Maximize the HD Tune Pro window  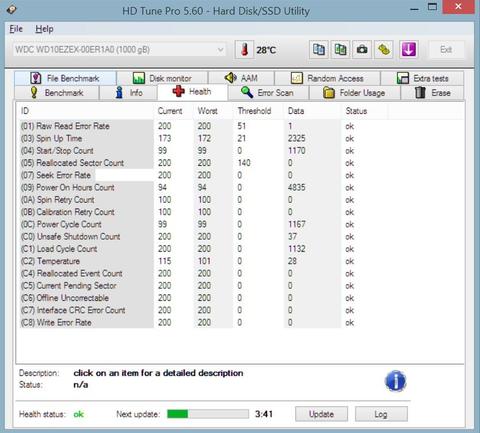pos(432,7)
